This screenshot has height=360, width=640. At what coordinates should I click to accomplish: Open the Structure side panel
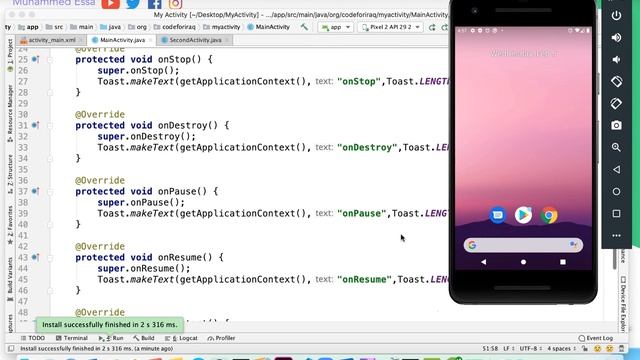(x=10, y=174)
